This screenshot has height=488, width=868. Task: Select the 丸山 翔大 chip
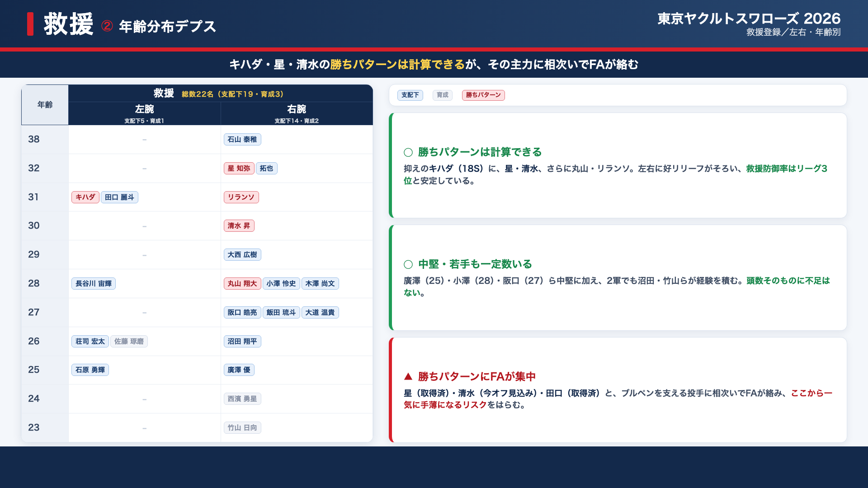tap(242, 284)
